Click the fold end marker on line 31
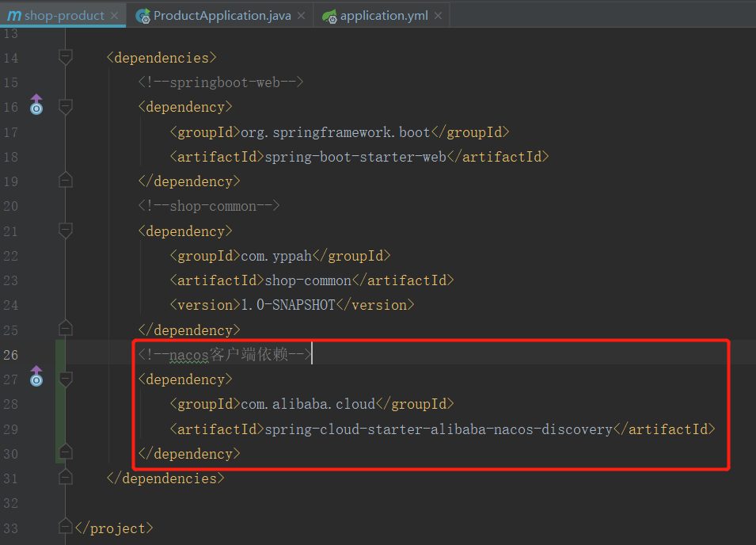The height and width of the screenshot is (545, 756). (66, 477)
